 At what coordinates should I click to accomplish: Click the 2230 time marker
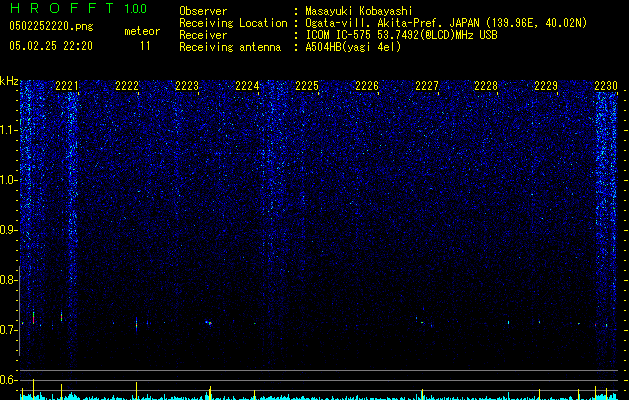(x=606, y=86)
